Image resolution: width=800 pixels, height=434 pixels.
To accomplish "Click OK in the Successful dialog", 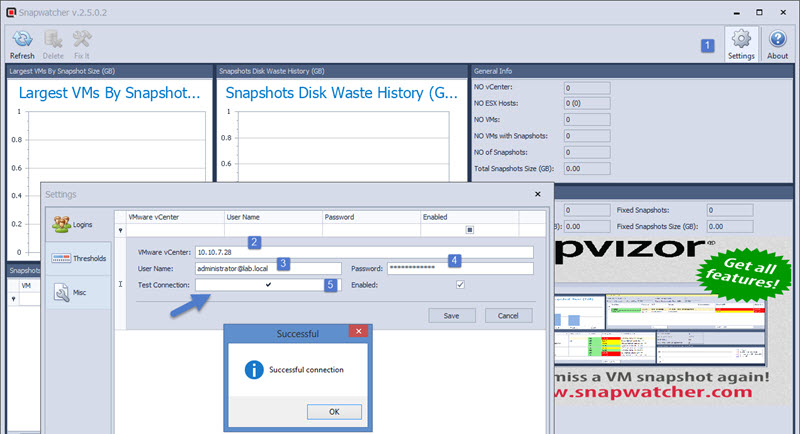I will tap(334, 412).
